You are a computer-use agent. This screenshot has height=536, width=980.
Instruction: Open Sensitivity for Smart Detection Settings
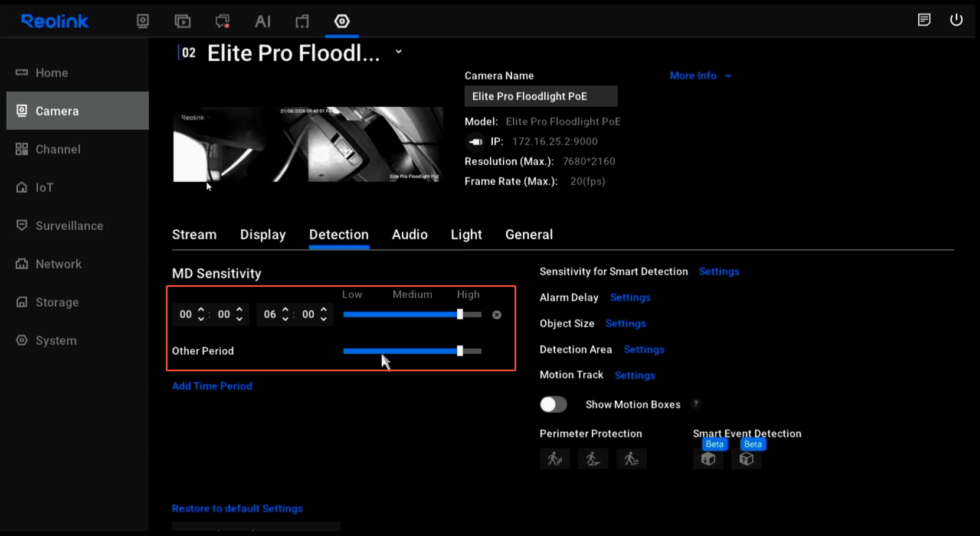tap(719, 272)
